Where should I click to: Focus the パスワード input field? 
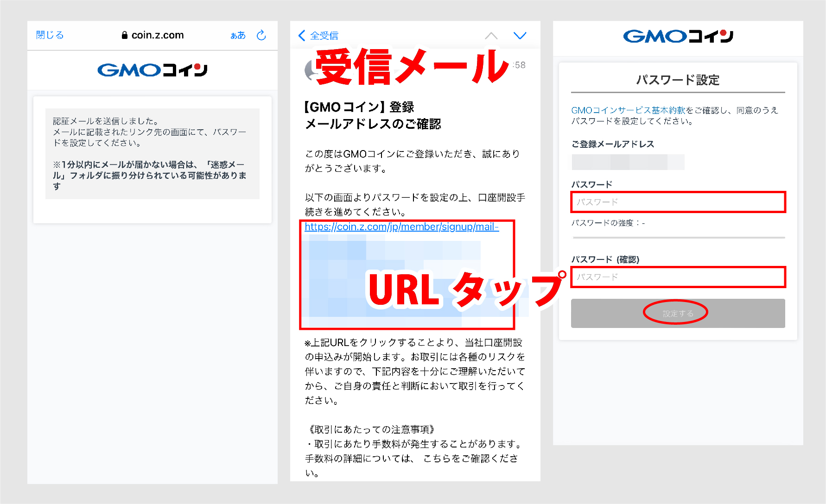pyautogui.click(x=678, y=202)
